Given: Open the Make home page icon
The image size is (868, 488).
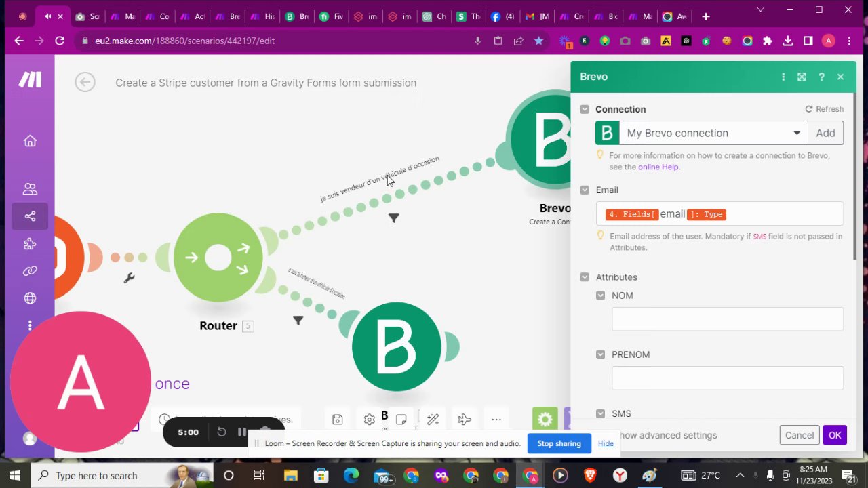Looking at the screenshot, I should pos(30,141).
